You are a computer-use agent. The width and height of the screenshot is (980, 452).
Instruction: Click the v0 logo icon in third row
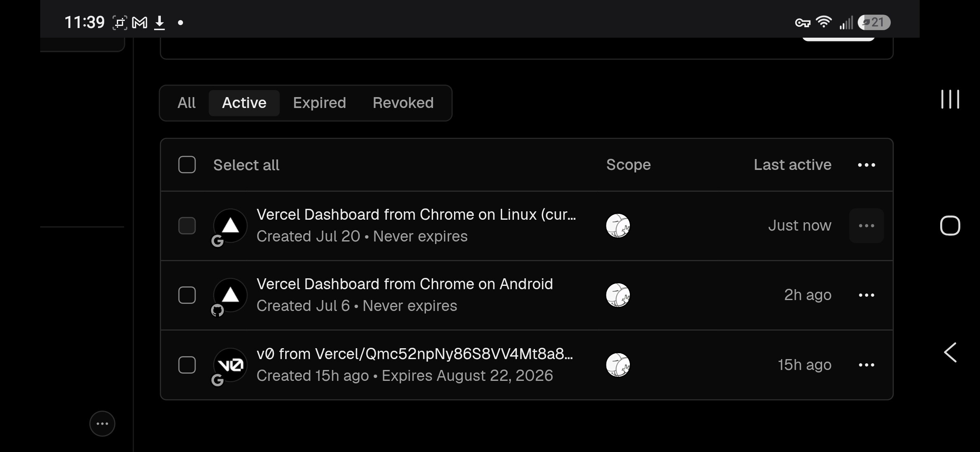pyautogui.click(x=230, y=365)
